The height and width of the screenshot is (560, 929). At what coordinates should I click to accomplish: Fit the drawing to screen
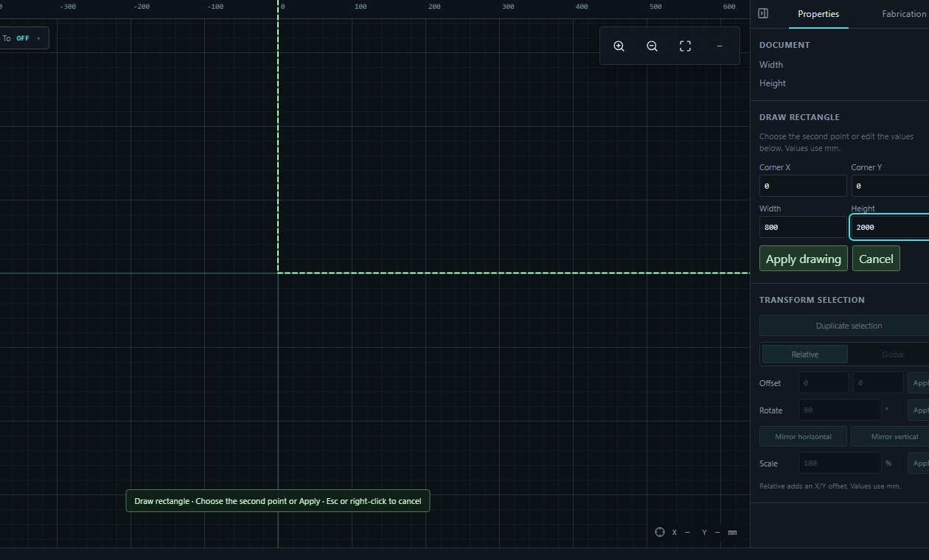(x=685, y=46)
